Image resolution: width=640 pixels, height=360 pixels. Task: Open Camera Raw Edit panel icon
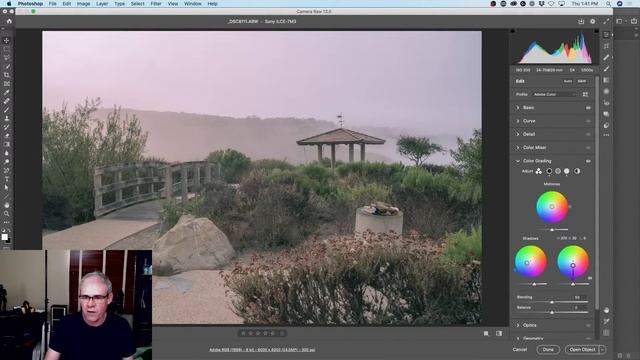pyautogui.click(x=607, y=35)
